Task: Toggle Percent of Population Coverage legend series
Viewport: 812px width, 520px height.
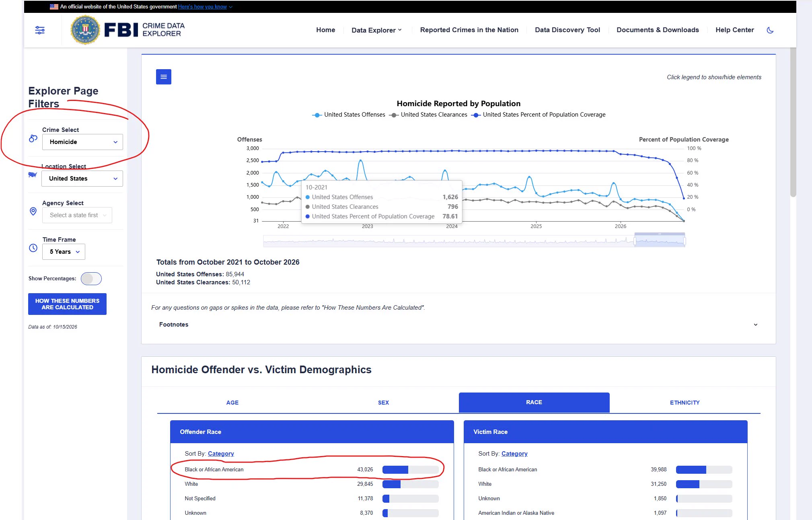Action: [x=538, y=115]
